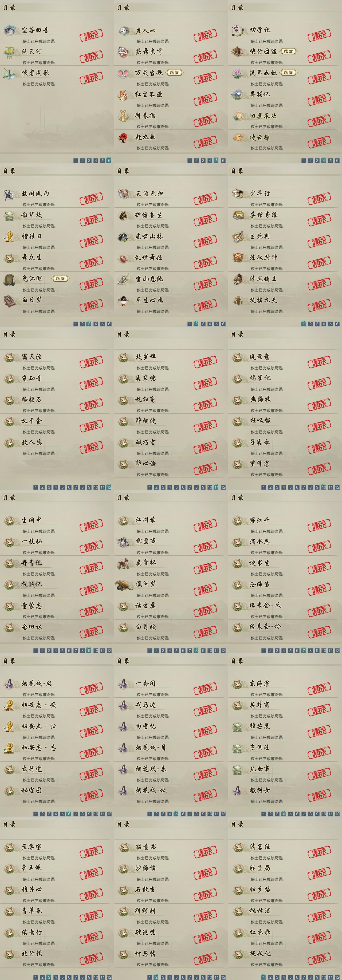Go to page 6 below the 扶摇九天 list
The height and width of the screenshot is (980, 342).
pyautogui.click(x=337, y=324)
